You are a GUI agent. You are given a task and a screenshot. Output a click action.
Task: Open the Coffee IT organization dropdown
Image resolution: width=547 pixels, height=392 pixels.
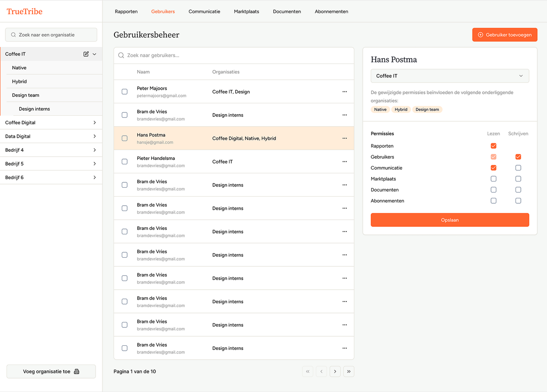tap(450, 76)
